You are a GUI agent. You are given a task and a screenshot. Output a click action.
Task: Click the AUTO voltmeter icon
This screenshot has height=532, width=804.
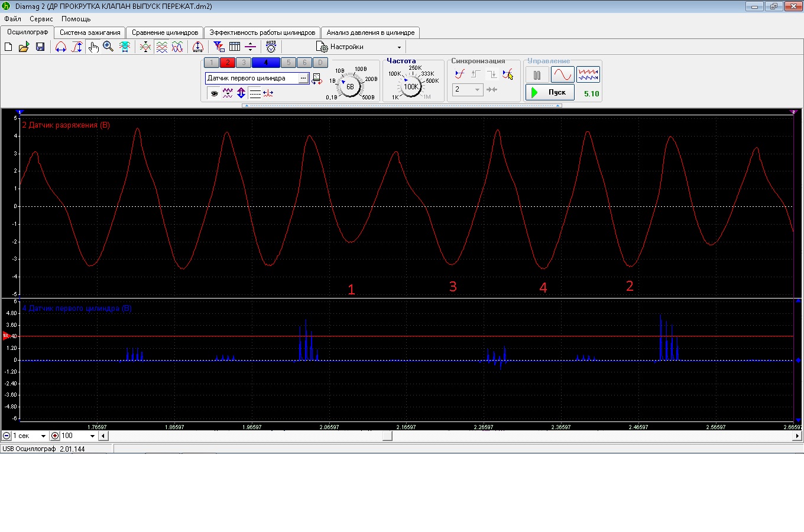click(271, 47)
